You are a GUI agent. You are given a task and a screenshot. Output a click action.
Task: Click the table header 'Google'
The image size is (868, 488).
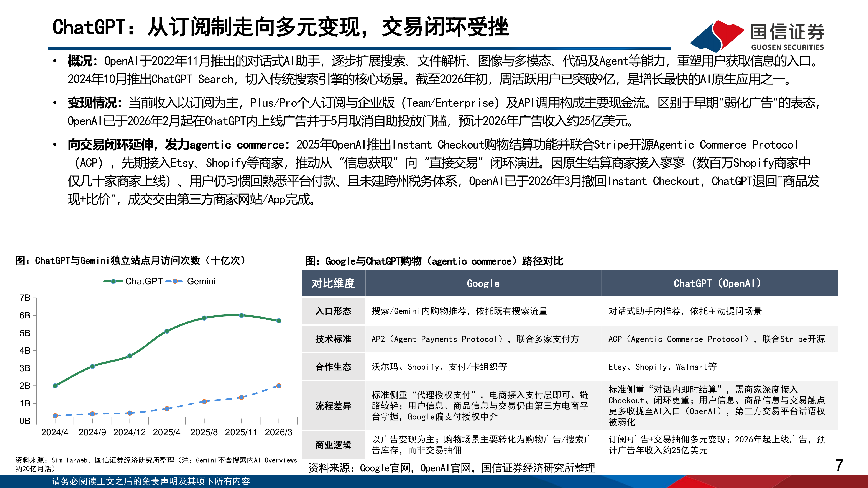pos(483,283)
